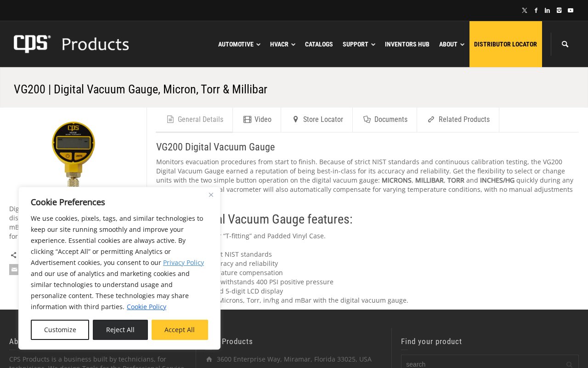Screen dimensions: 588x368
Task: Open the X (Twitter) social link
Action: click(524, 11)
